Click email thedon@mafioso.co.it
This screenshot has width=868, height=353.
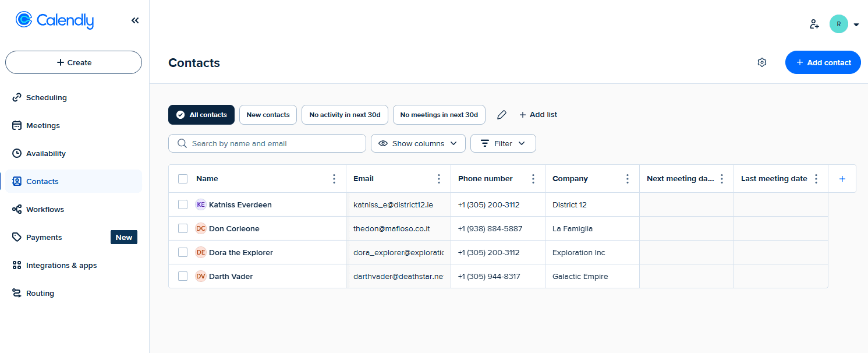(392, 228)
